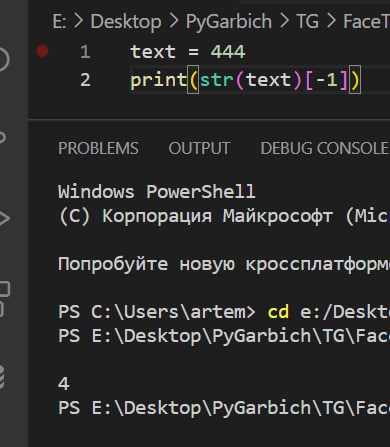Click the '[-1]' index in line 2

pyautogui.click(x=326, y=80)
